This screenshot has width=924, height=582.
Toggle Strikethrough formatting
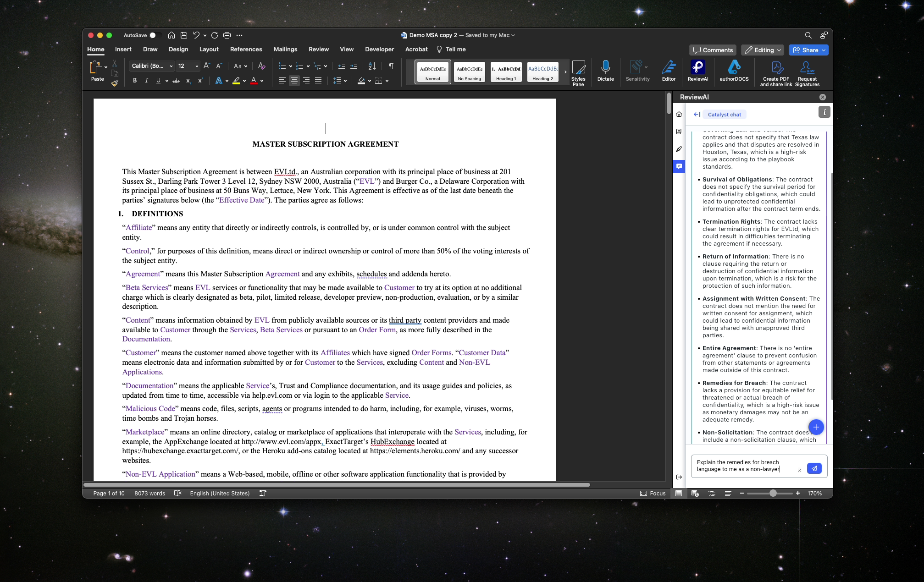176,81
